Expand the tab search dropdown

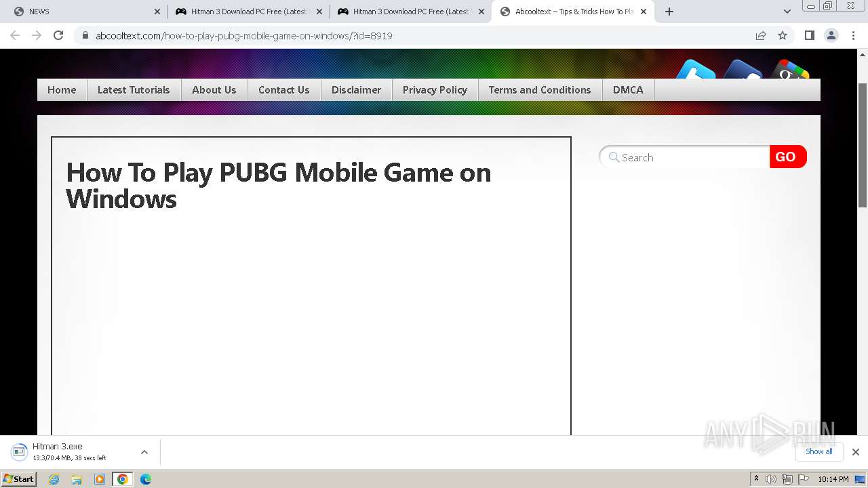pos(787,12)
